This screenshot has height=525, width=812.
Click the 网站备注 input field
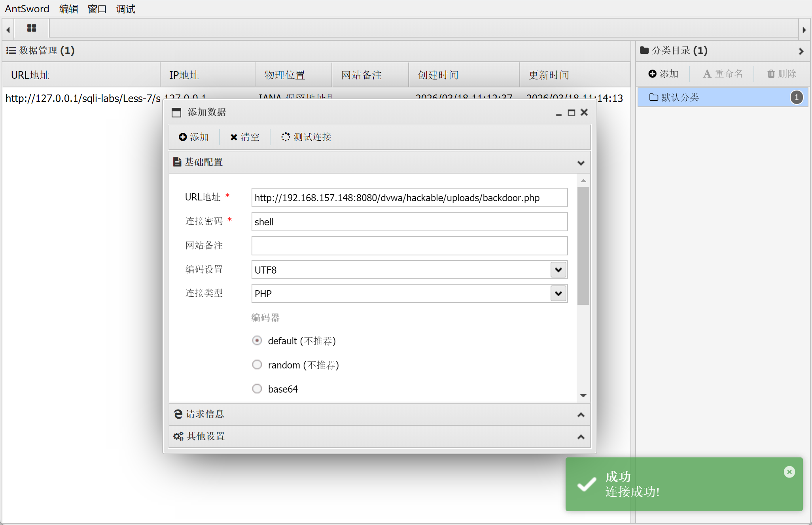click(x=409, y=246)
